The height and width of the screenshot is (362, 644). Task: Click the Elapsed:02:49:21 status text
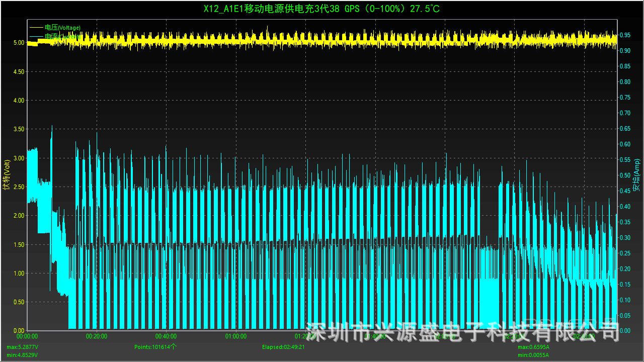(x=283, y=347)
